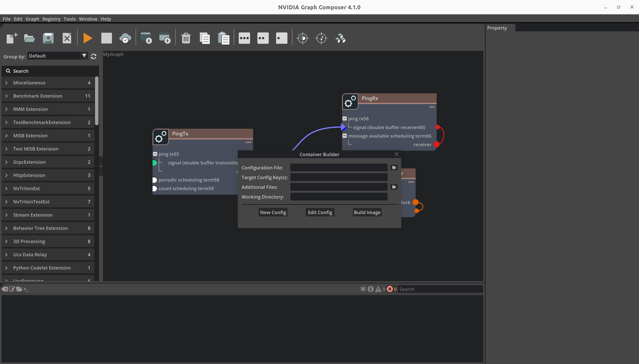Click the window download-arrow toolbar icon
The height and width of the screenshot is (364, 639).
pyautogui.click(x=146, y=38)
